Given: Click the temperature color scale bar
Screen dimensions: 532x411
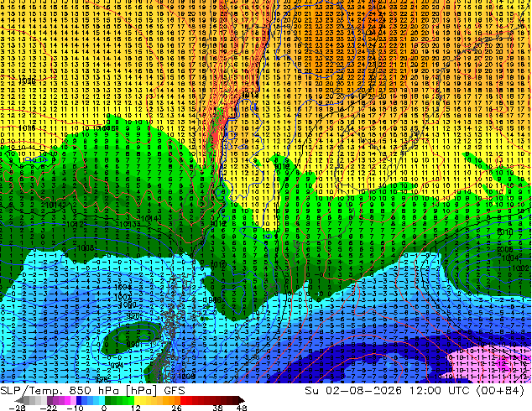Looking at the screenshot, I should tap(129, 400).
